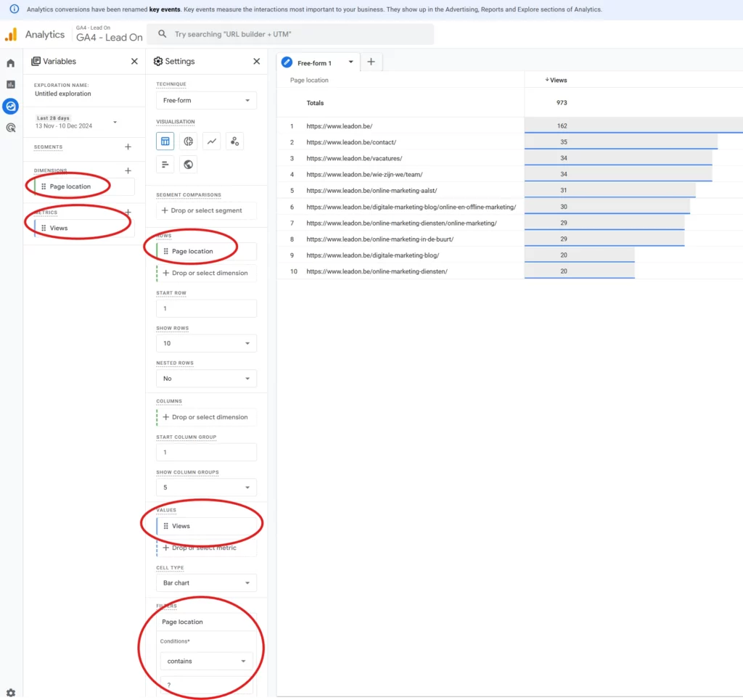Select the donut chart visualisation
The height and width of the screenshot is (700, 743).
click(x=188, y=141)
